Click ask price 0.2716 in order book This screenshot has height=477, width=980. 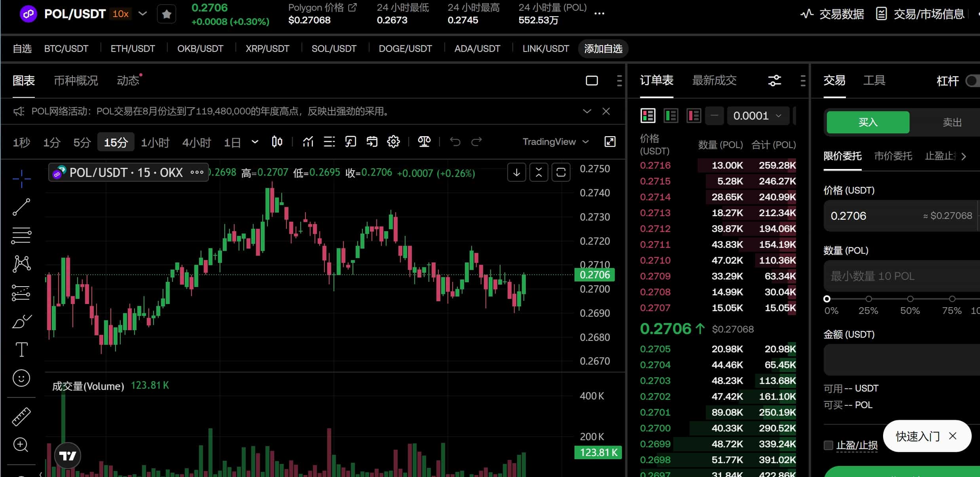(x=655, y=165)
